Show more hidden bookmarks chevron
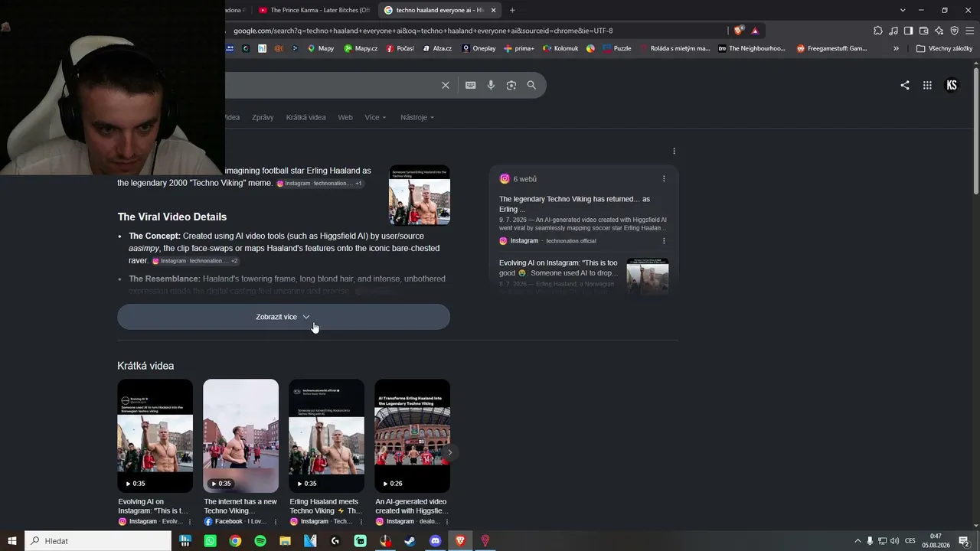Viewport: 980px width, 551px height. pos(896,48)
